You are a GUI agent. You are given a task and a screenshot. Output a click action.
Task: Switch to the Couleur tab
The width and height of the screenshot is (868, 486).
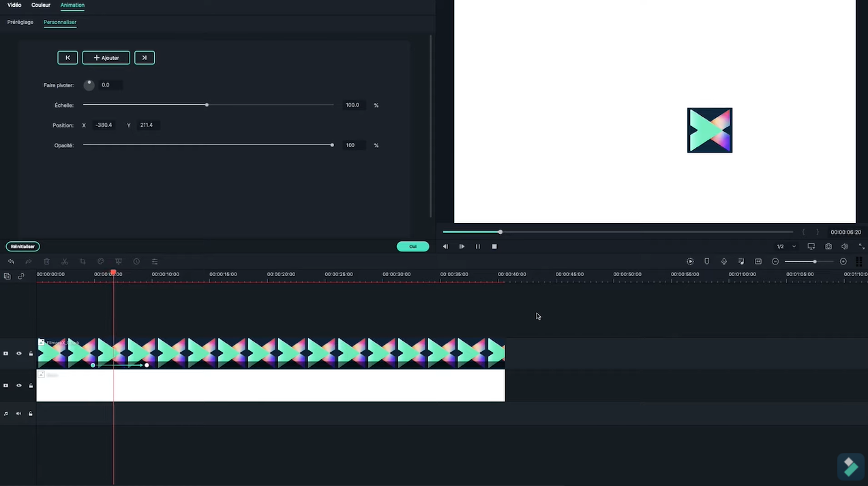(41, 5)
